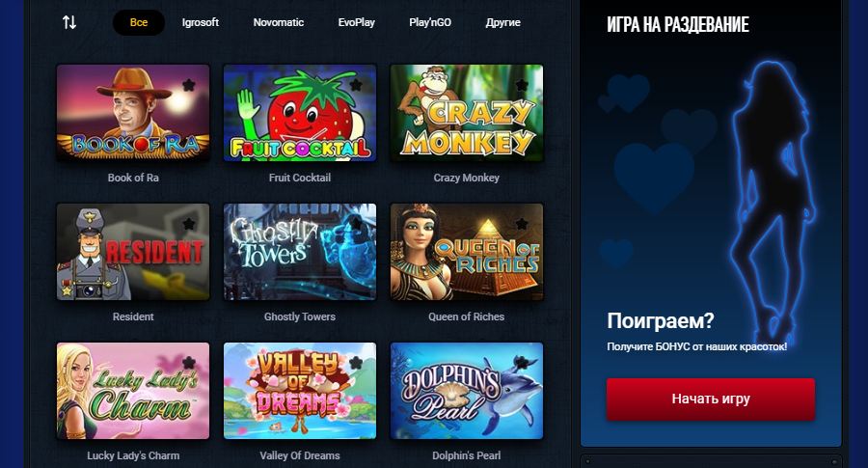Star the Dolphin's Pearl game
This screenshot has width=868, height=468.
coord(522,363)
